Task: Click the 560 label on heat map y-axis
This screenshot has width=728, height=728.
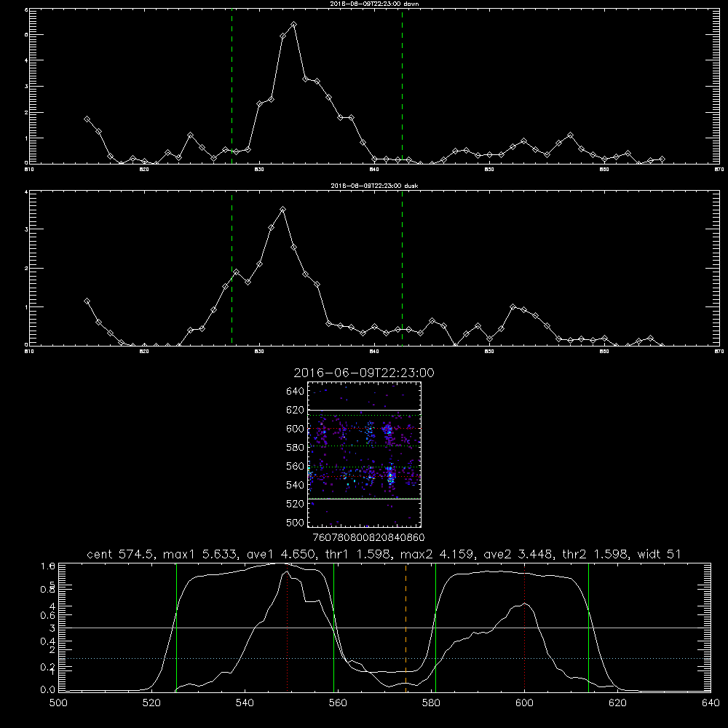Action: [x=296, y=466]
